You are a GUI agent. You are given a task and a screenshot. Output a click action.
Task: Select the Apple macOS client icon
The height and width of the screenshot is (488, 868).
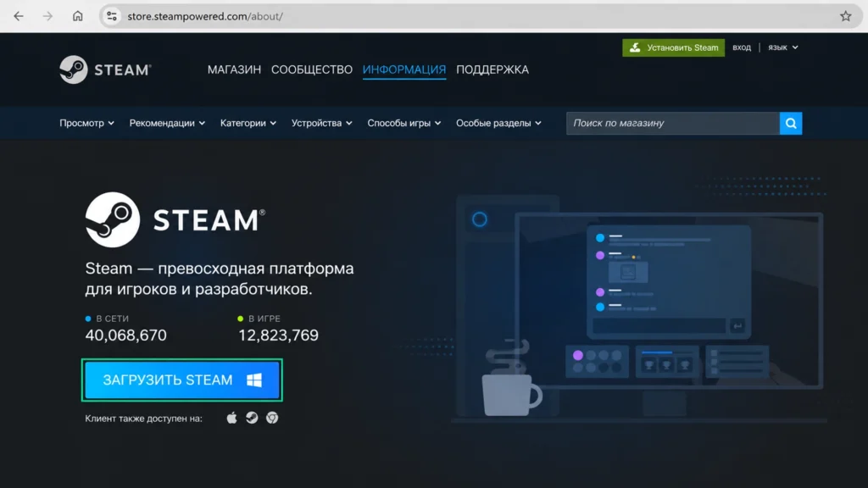pyautogui.click(x=232, y=418)
